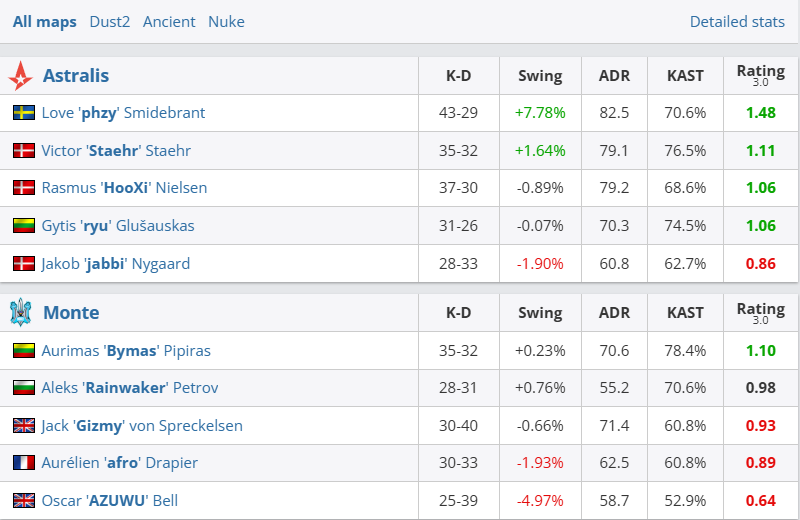Open Aurimas 'Bymas' Pipiras' profile link
800x520 pixels.
point(126,351)
